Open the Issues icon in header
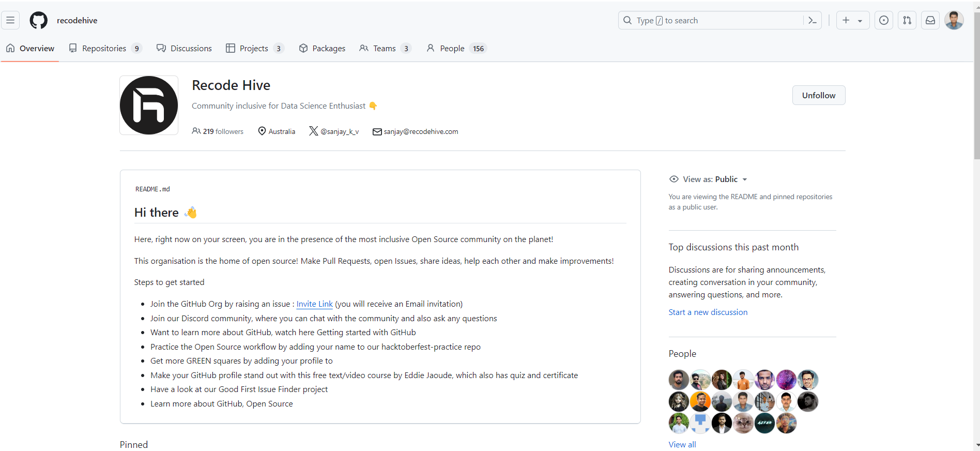 [x=884, y=20]
